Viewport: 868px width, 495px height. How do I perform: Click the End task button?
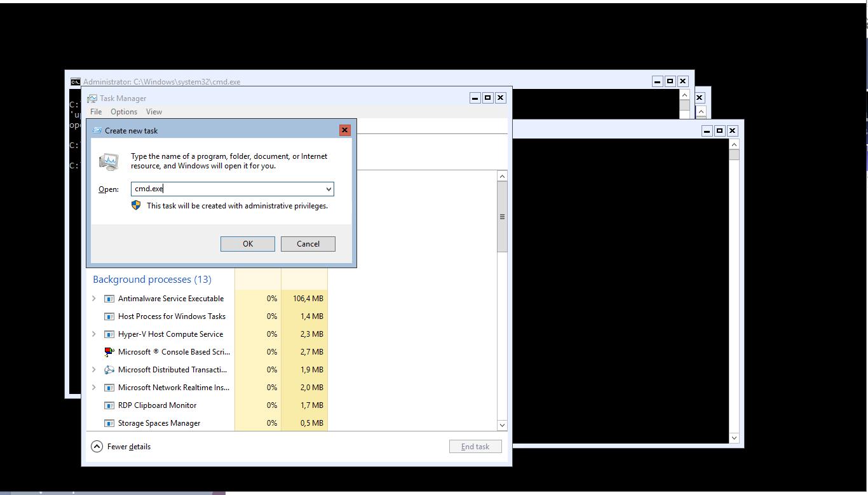(475, 447)
